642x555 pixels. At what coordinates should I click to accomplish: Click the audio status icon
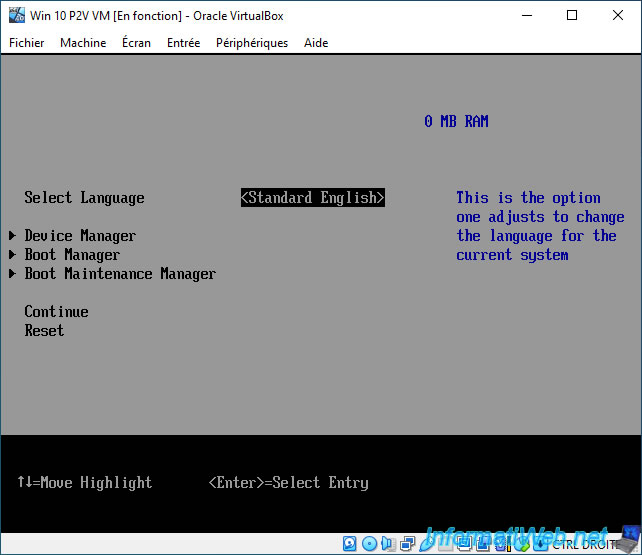coord(388,544)
